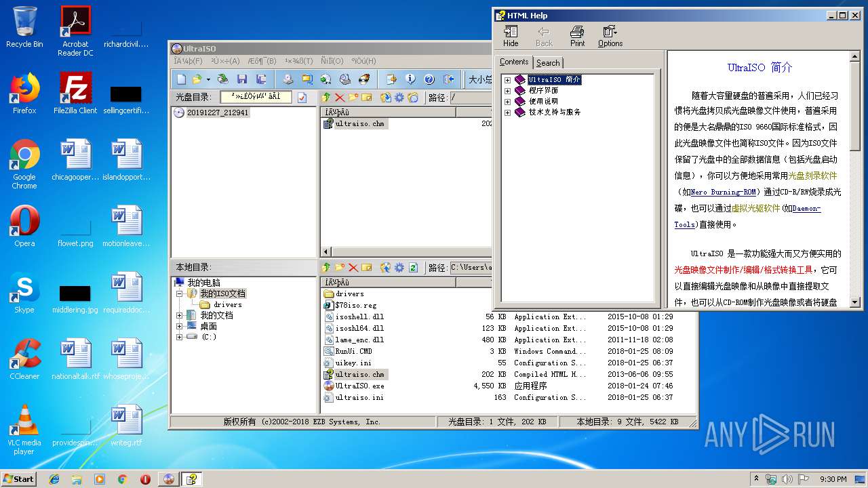
Task: Click the red '光盘映像文件制作/编辑/格式转换工具' link
Action: 743,270
